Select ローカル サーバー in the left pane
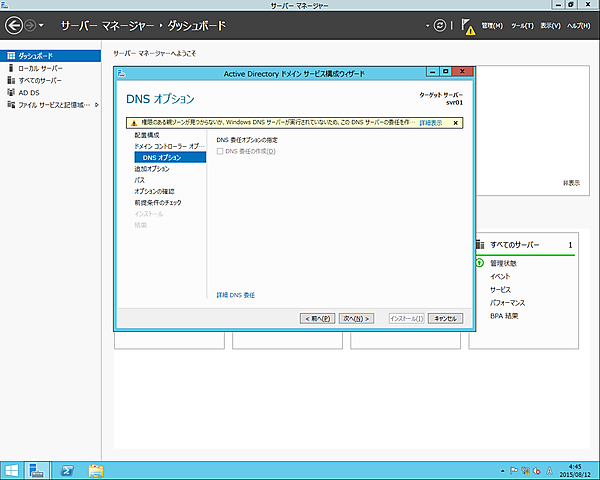Viewport: 600px width, 480px height. (x=40, y=67)
